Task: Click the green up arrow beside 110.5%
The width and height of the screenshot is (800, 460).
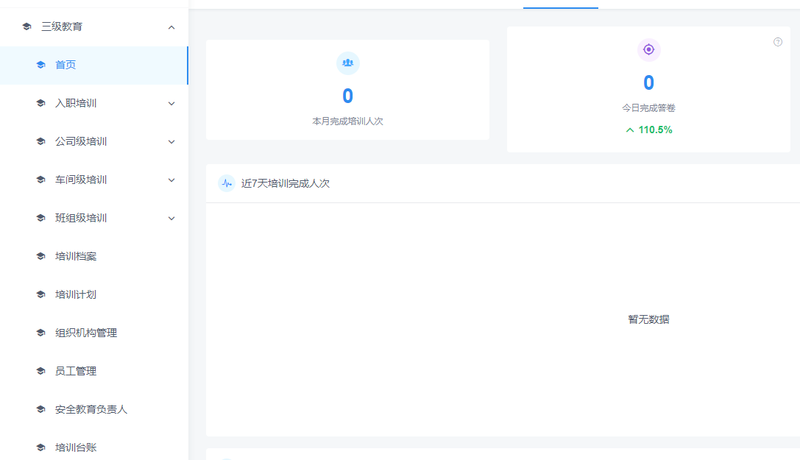Action: [630, 130]
